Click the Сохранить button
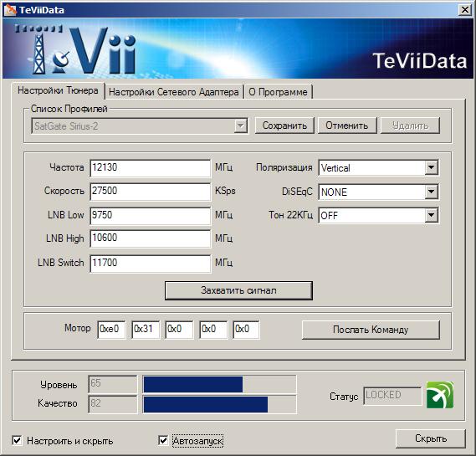This screenshot has height=456, width=476. click(284, 126)
